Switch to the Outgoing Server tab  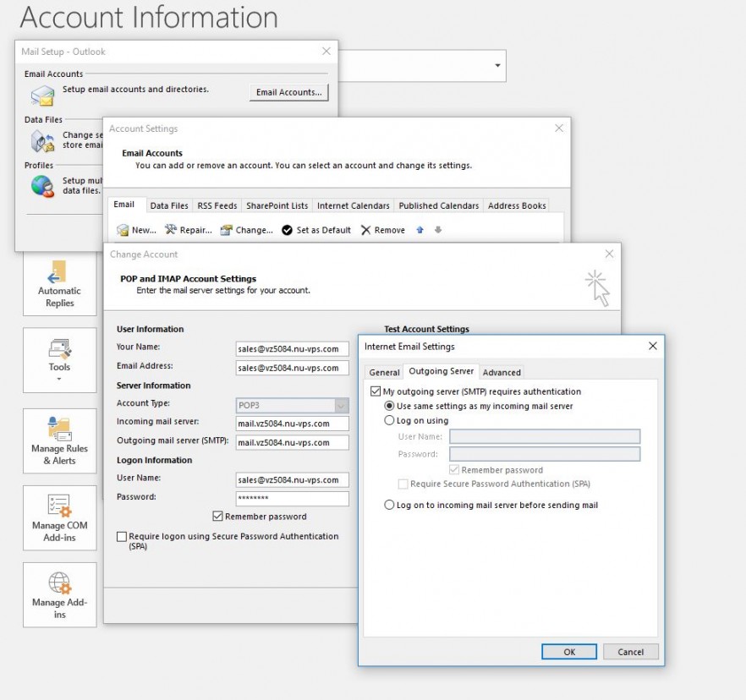click(441, 371)
